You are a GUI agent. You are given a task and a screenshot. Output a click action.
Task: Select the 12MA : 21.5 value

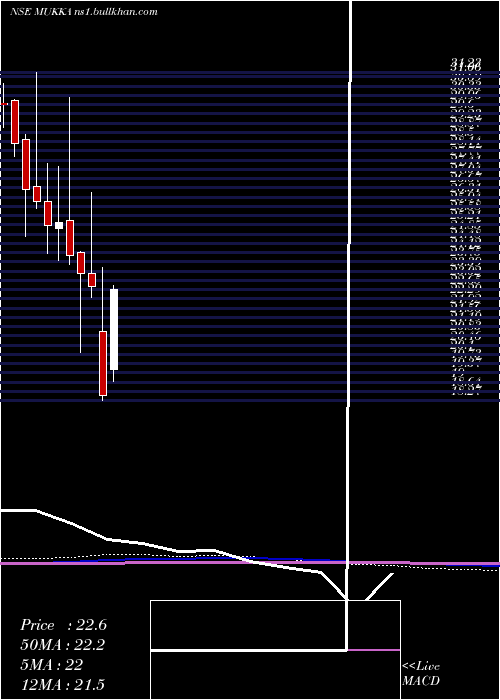63,685
